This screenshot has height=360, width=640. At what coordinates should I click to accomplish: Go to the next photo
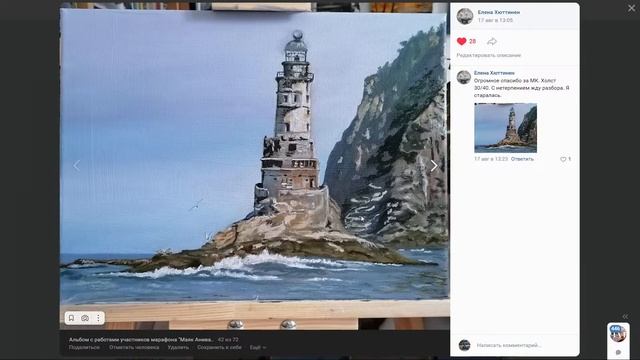pos(433,165)
